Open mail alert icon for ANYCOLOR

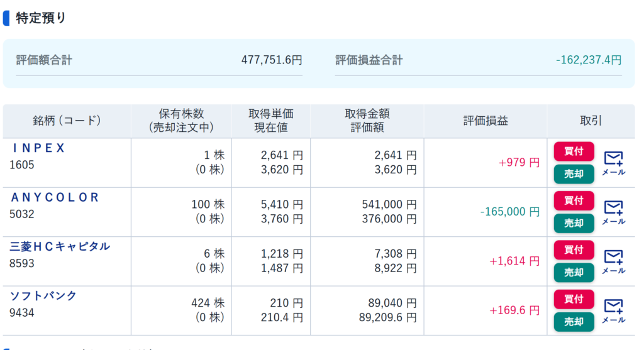(613, 211)
